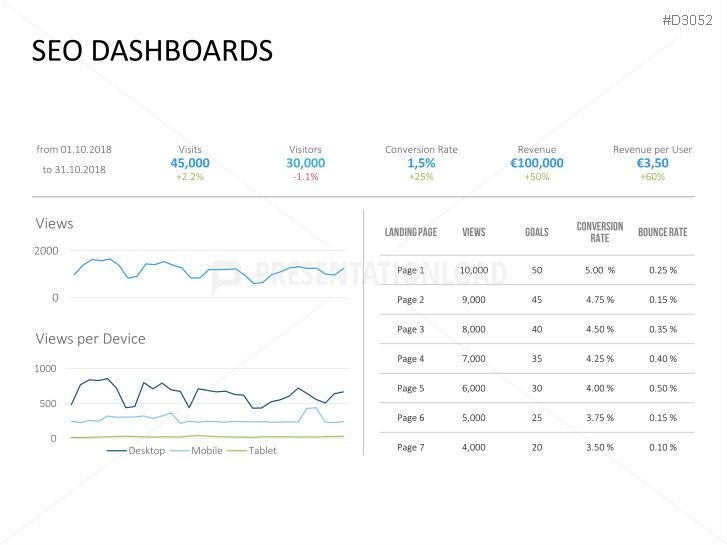Click the Visits value 45,000
Viewport: 727px width, 545px height.
point(190,163)
